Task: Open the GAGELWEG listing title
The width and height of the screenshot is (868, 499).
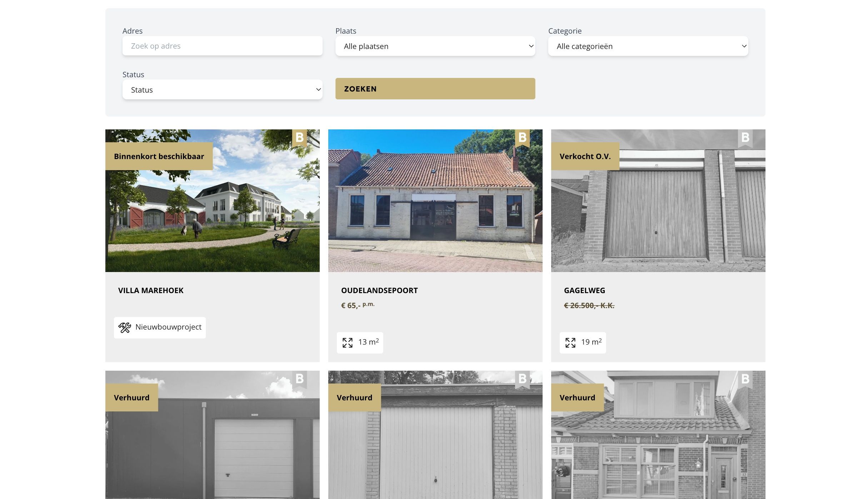Action: click(584, 291)
